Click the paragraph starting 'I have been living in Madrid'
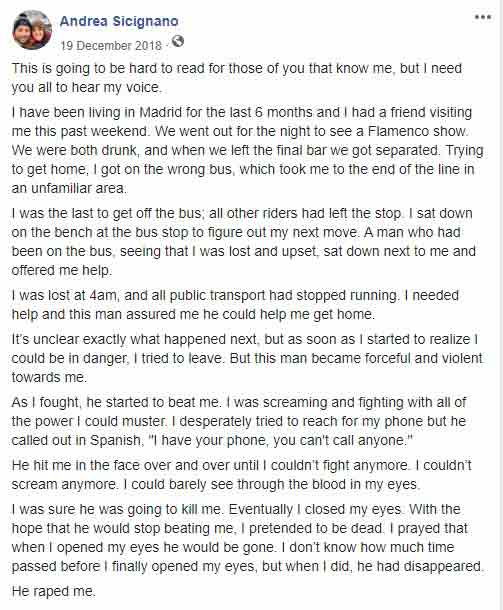Viewport: 503px width, 610px height. coord(247,150)
